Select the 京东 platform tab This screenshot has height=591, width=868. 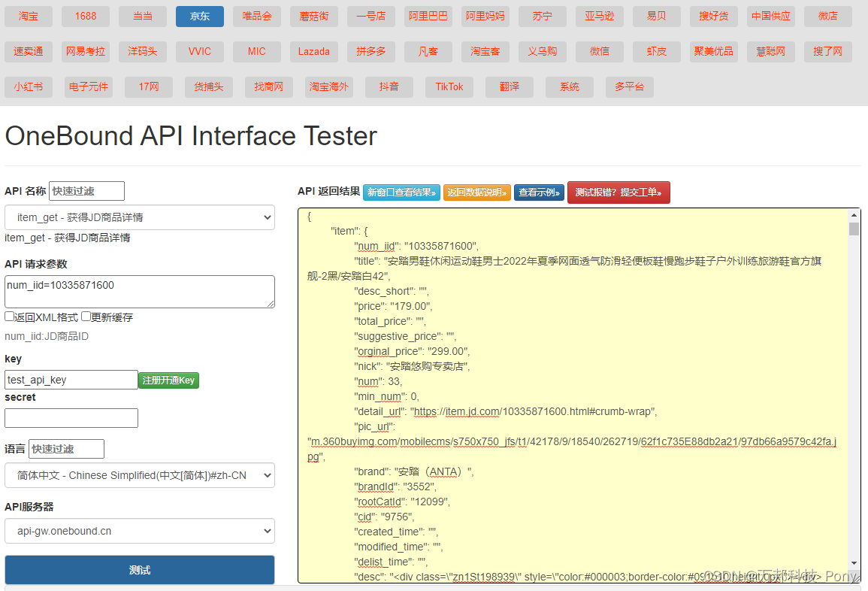coord(200,16)
